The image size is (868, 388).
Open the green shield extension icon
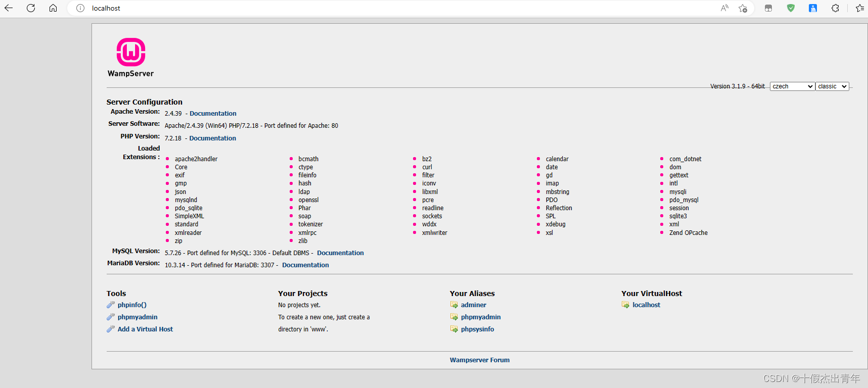pyautogui.click(x=791, y=8)
